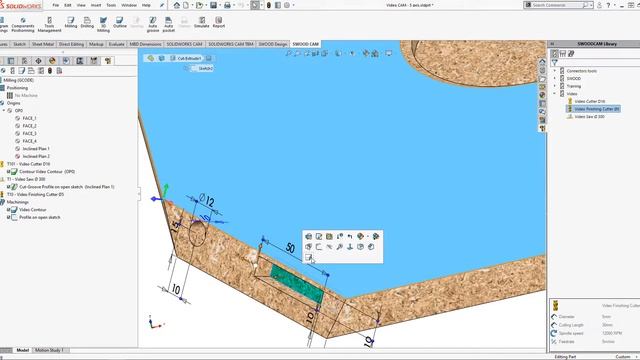This screenshot has width=640, height=360.
Task: Open the Edit menu
Action: pos(68,5)
